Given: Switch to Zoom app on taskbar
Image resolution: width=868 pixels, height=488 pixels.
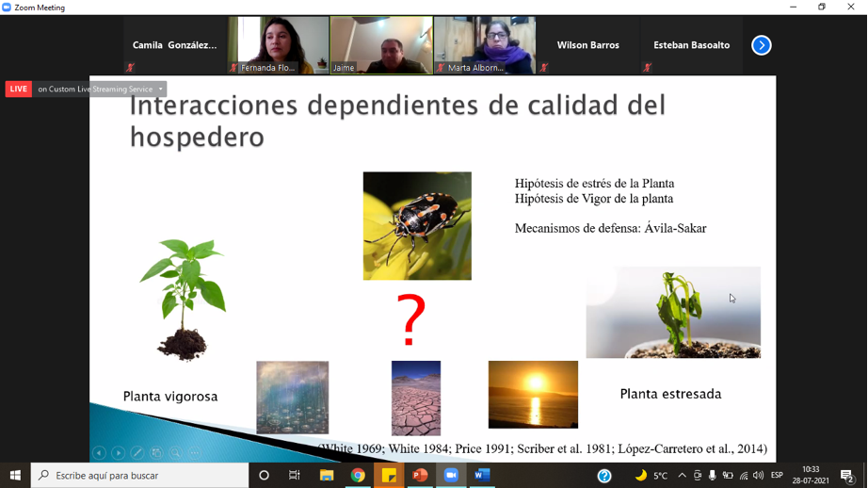Looking at the screenshot, I should tap(451, 475).
